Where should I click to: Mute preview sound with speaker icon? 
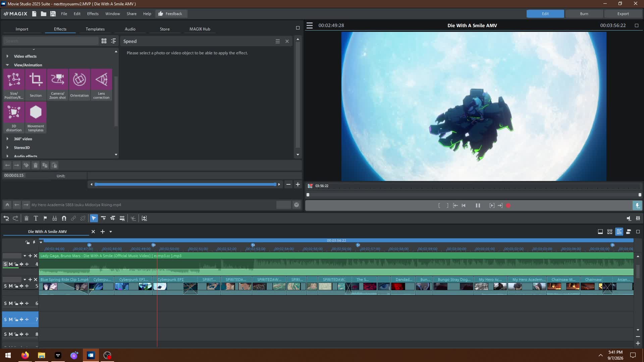coord(629,219)
